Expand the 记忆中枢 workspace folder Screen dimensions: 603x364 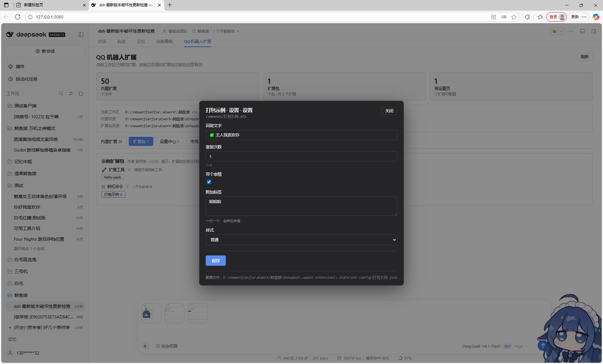point(45,162)
